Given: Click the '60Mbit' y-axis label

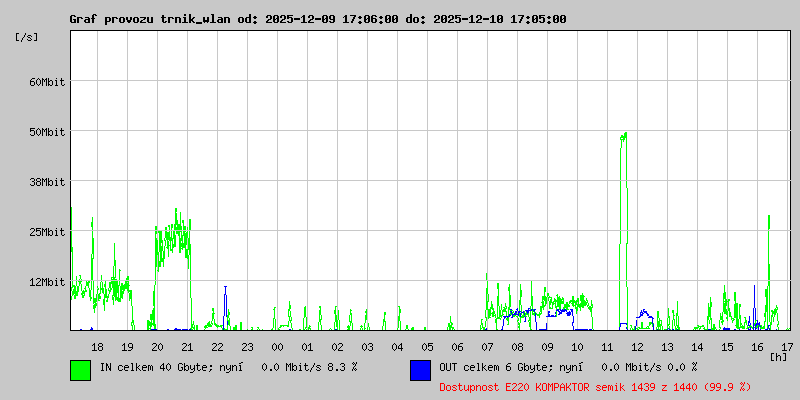Looking at the screenshot, I should tap(47, 82).
